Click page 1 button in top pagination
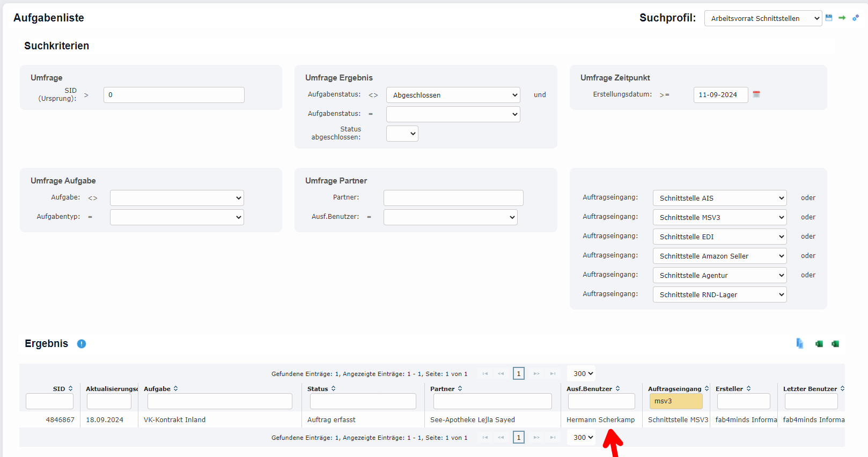The width and height of the screenshot is (868, 457). (518, 373)
